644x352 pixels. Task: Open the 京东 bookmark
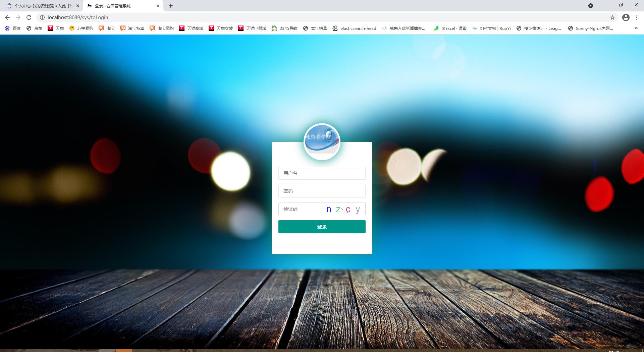[x=34, y=29]
